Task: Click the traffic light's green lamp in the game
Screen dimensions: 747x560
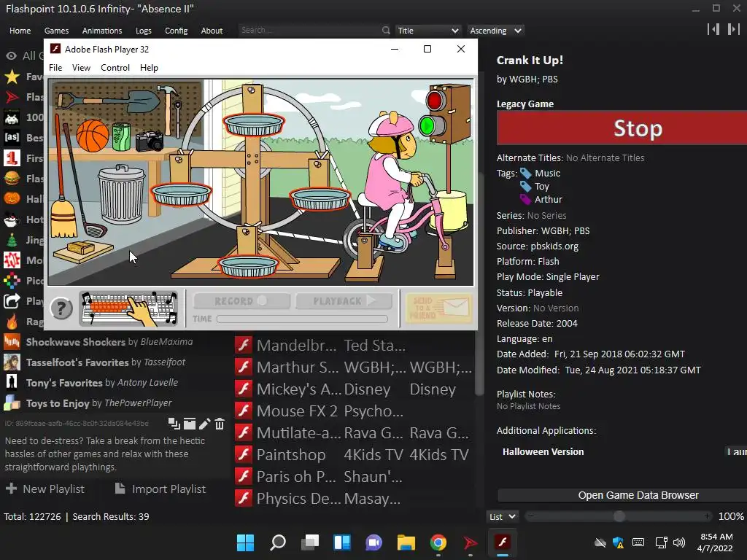Action: click(427, 125)
